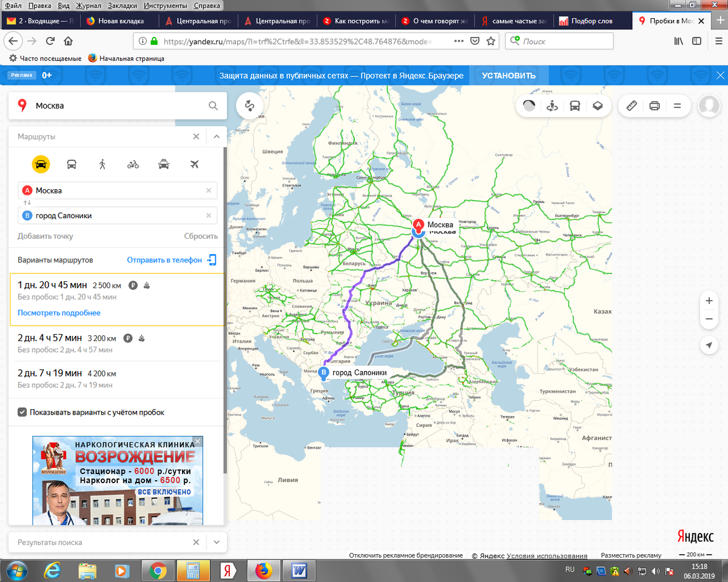Click the Firefox back navigation button
Screen dimensions: 728x582
click(13, 41)
